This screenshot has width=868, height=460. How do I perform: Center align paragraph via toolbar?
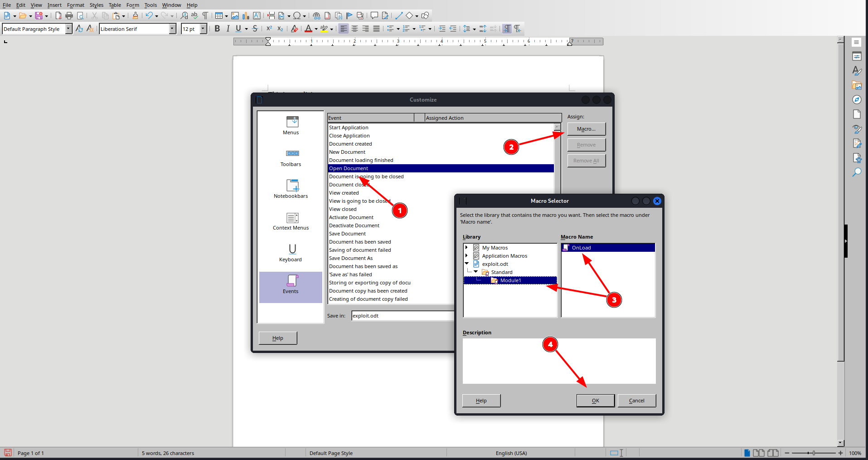coord(354,29)
